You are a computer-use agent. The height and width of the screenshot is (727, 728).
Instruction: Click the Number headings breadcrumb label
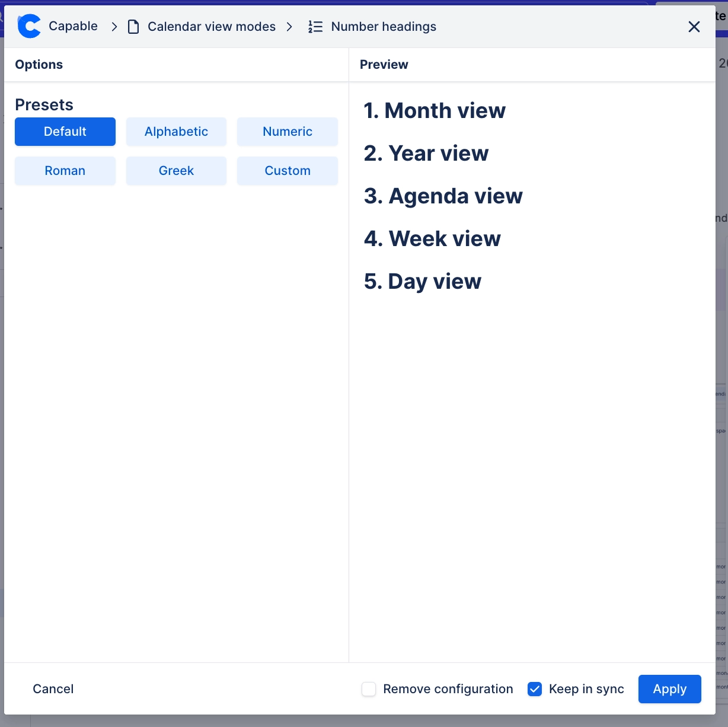click(383, 26)
